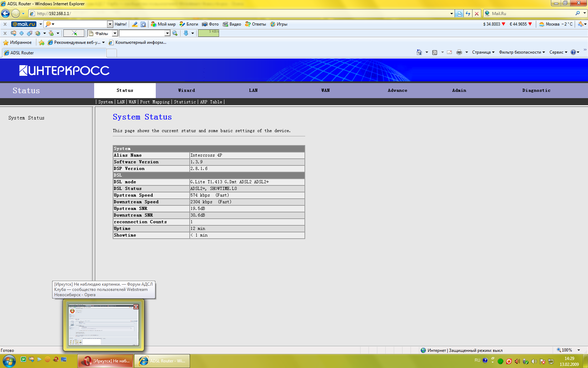The width and height of the screenshot is (588, 368).
Task: Open the Home page icon
Action: (x=419, y=52)
